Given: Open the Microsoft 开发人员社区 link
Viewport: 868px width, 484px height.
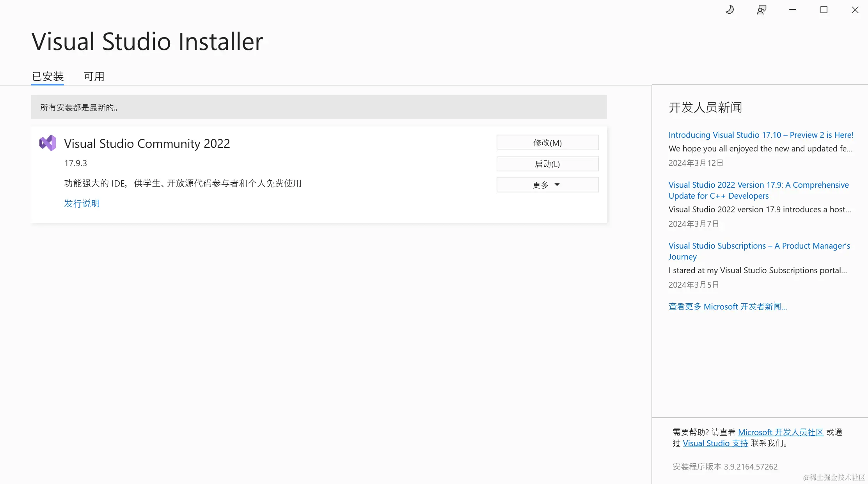Looking at the screenshot, I should point(780,432).
